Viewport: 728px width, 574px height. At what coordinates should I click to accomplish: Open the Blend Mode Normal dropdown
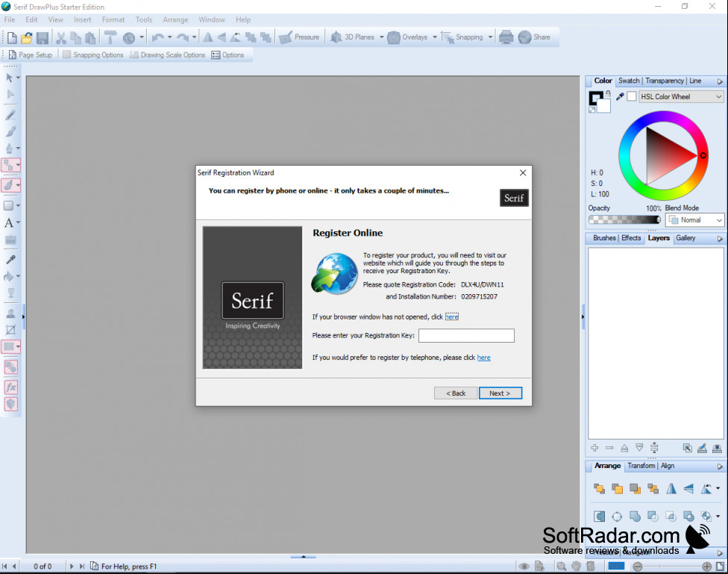(x=694, y=220)
